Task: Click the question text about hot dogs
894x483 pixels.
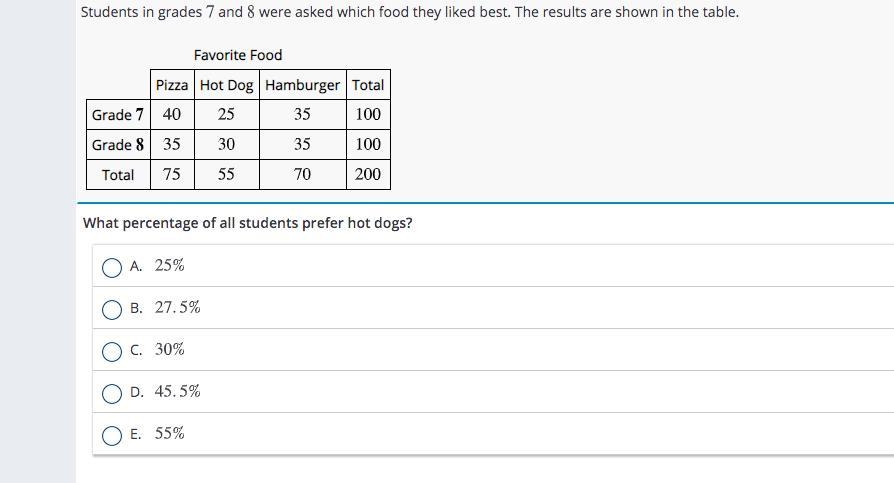Action: (248, 223)
